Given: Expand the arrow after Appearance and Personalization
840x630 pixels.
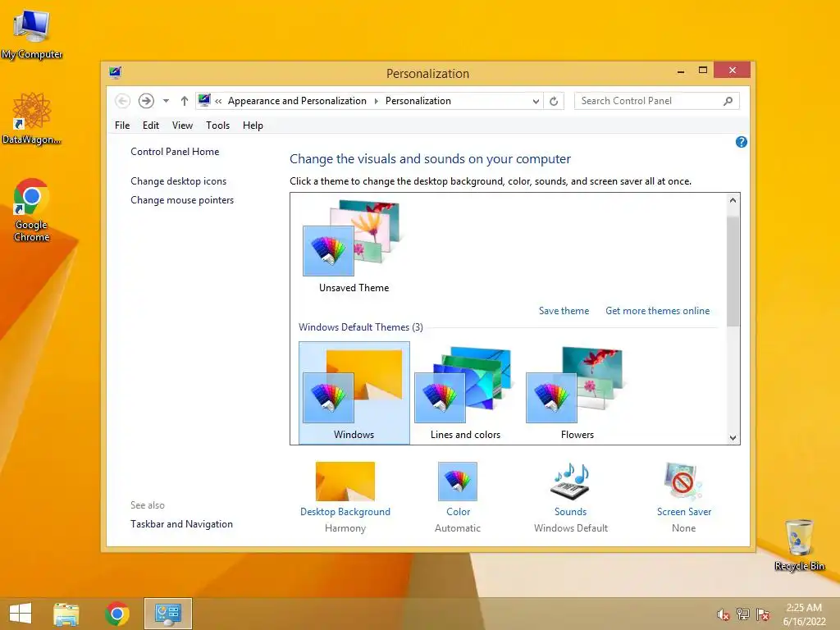Looking at the screenshot, I should (376, 101).
